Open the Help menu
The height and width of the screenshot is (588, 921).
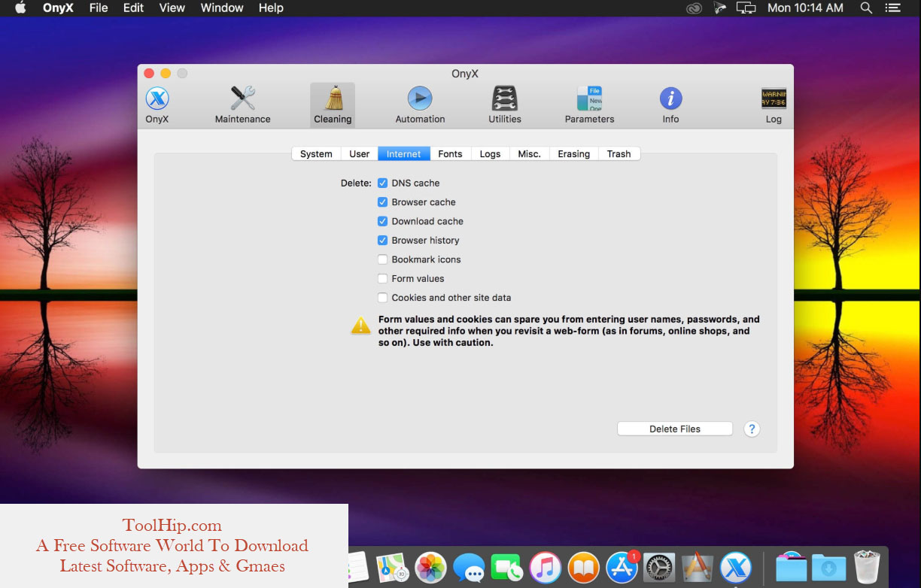[x=271, y=8]
